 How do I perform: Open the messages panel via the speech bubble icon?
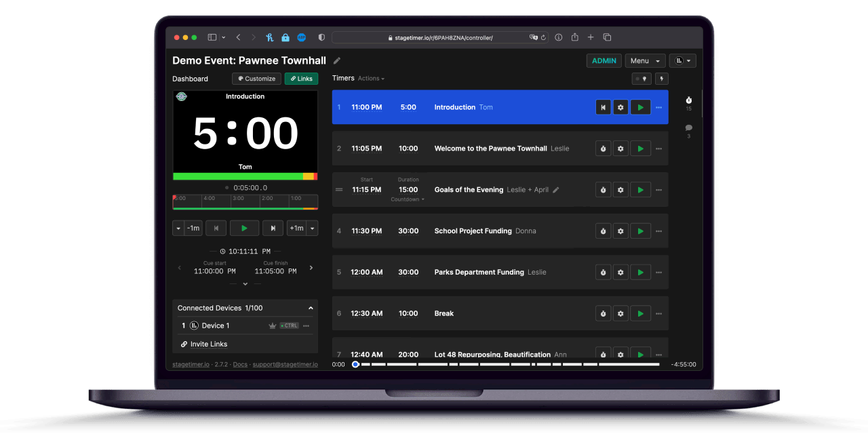(x=688, y=128)
